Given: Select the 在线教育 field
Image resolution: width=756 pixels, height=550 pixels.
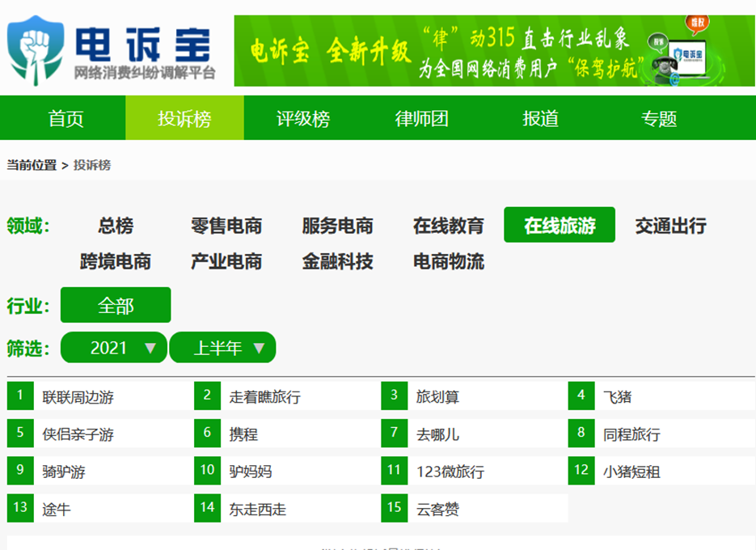Looking at the screenshot, I should (x=449, y=226).
